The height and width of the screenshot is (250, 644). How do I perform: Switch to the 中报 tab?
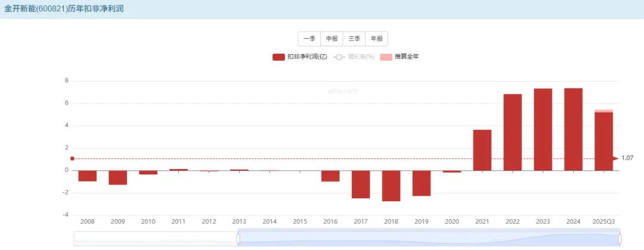332,39
